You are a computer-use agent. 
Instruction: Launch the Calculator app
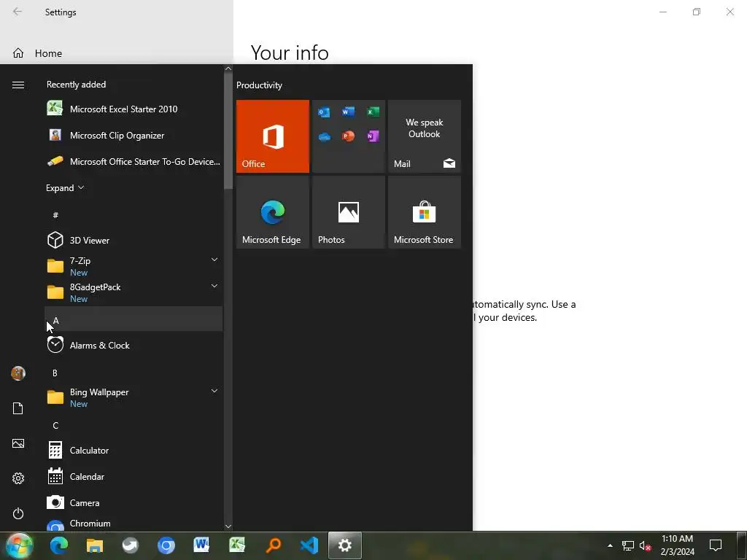pos(133,451)
